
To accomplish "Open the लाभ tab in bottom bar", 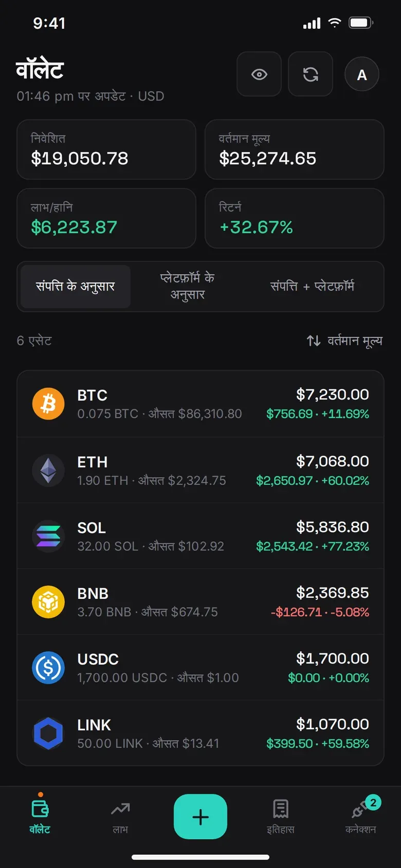I will point(120,817).
